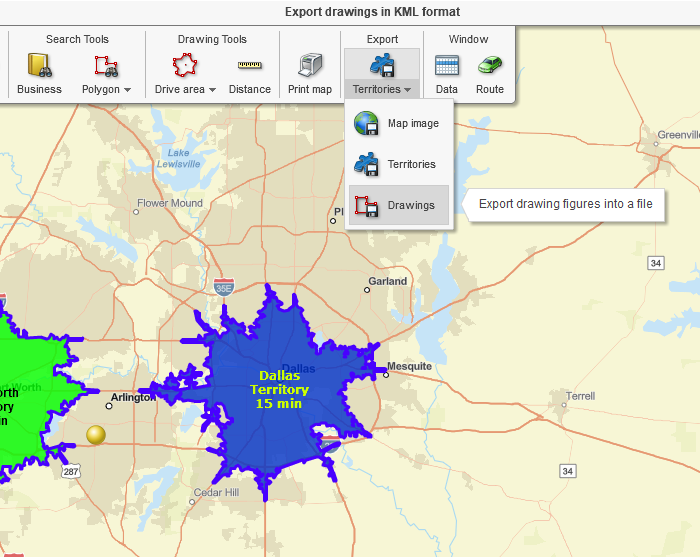Open the Business search tool
The image size is (700, 557).
[39, 74]
